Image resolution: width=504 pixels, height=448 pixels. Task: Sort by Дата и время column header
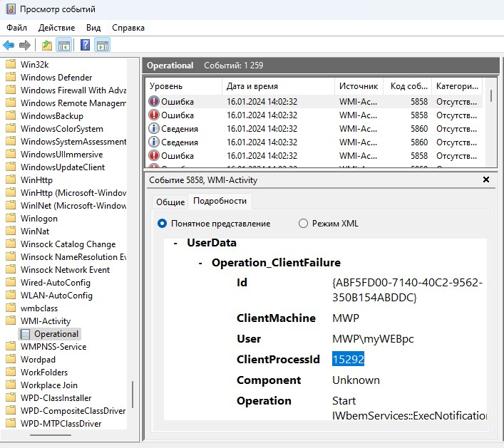tap(278, 86)
